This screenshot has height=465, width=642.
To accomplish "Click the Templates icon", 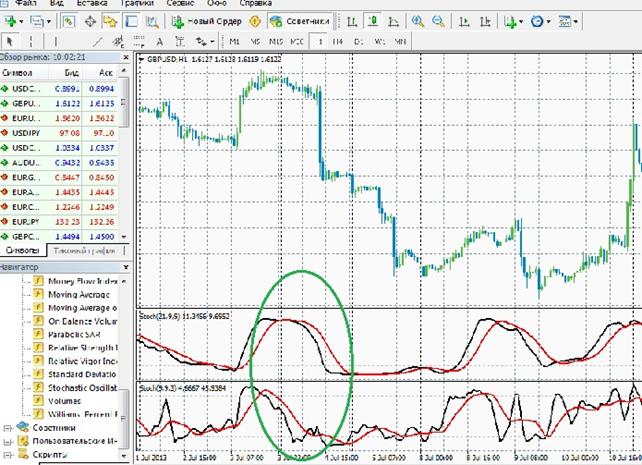I will (565, 21).
